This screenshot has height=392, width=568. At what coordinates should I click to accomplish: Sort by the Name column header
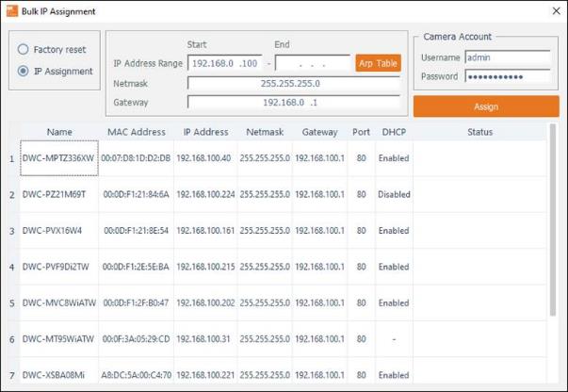(x=59, y=132)
